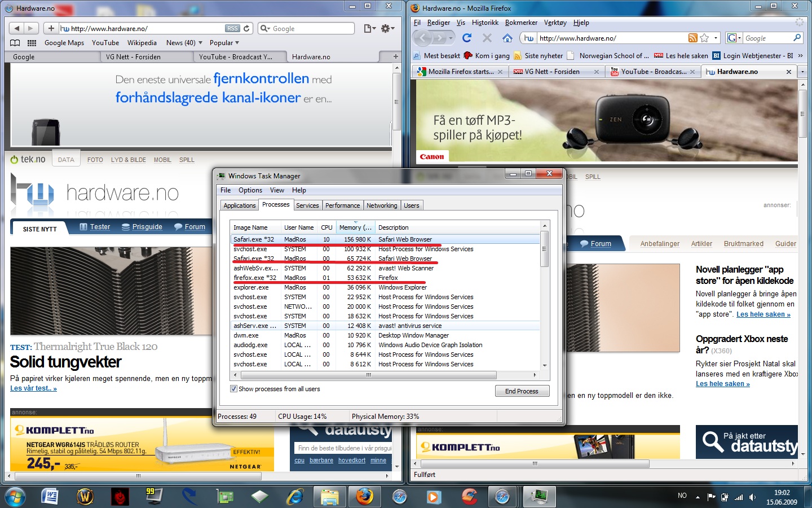The image size is (812, 508).
Task: Open Internet Explorer from the taskbar
Action: click(294, 497)
